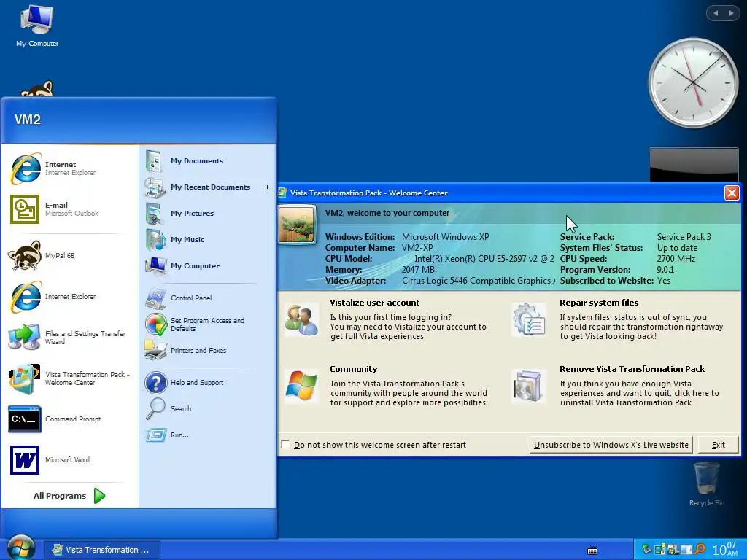The image size is (747, 560).
Task: Open Repair system files heading
Action: 599,303
